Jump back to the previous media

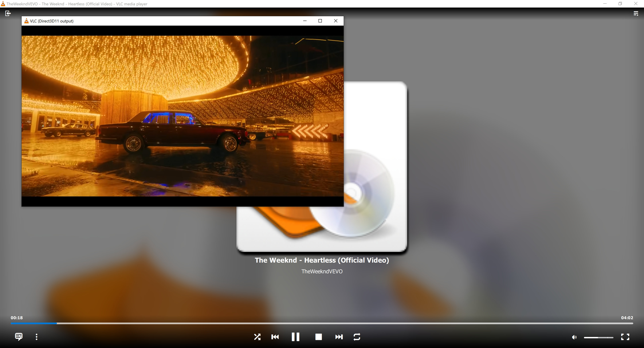pyautogui.click(x=275, y=337)
